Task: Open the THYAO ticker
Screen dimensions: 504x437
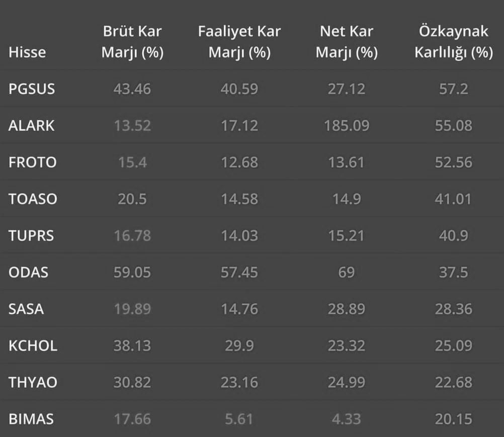Action: [x=33, y=382]
